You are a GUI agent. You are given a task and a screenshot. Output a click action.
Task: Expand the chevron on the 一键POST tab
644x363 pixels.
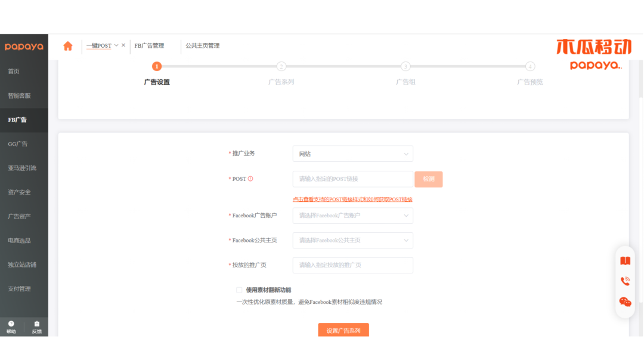pyautogui.click(x=116, y=45)
